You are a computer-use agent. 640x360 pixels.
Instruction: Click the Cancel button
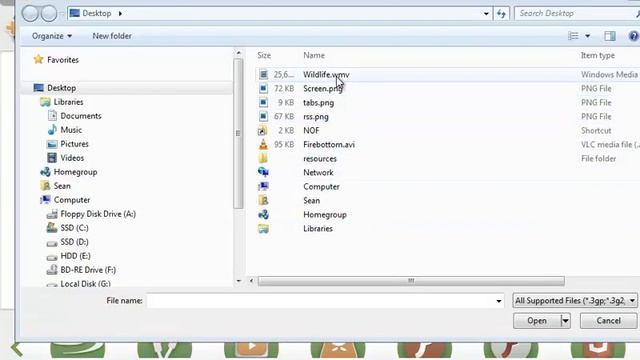coord(608,321)
